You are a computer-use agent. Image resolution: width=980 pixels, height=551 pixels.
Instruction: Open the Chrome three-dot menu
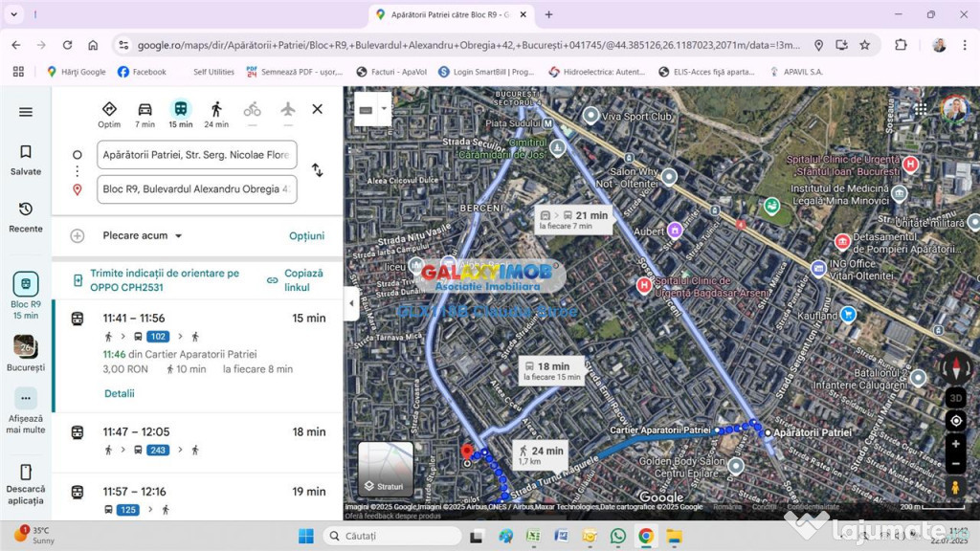(x=965, y=45)
